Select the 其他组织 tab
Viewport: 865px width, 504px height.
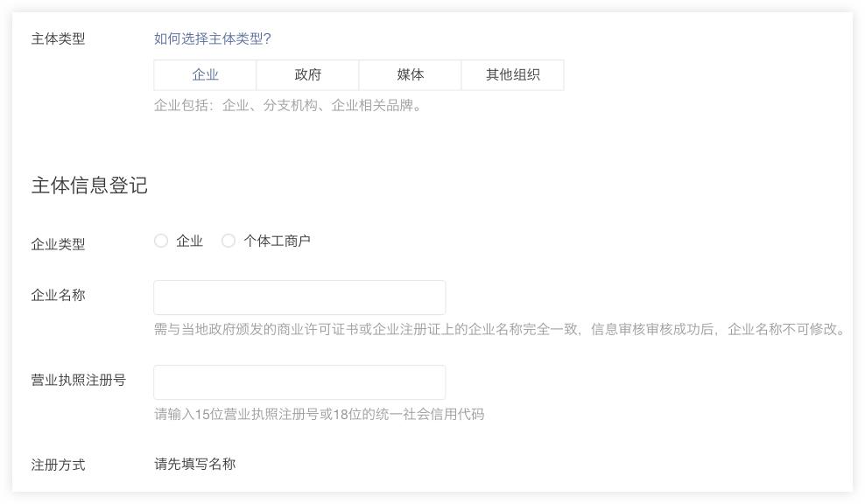(x=512, y=75)
